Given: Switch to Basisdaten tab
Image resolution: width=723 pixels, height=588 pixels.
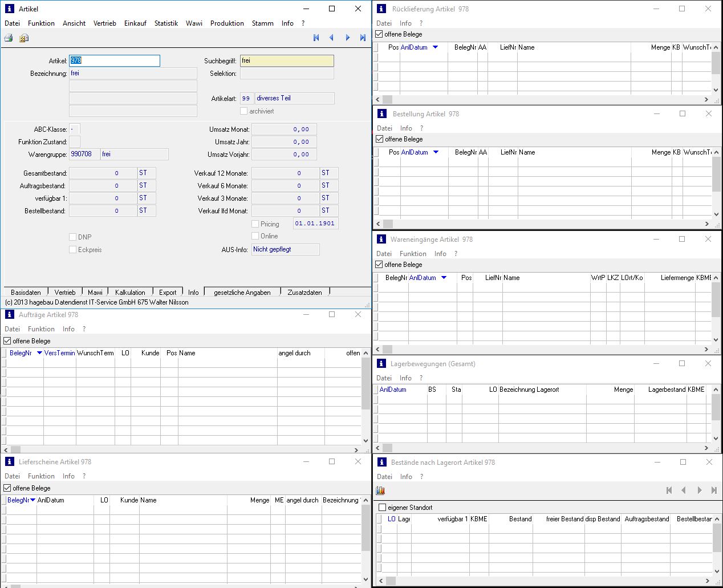Looking at the screenshot, I should 26,293.
